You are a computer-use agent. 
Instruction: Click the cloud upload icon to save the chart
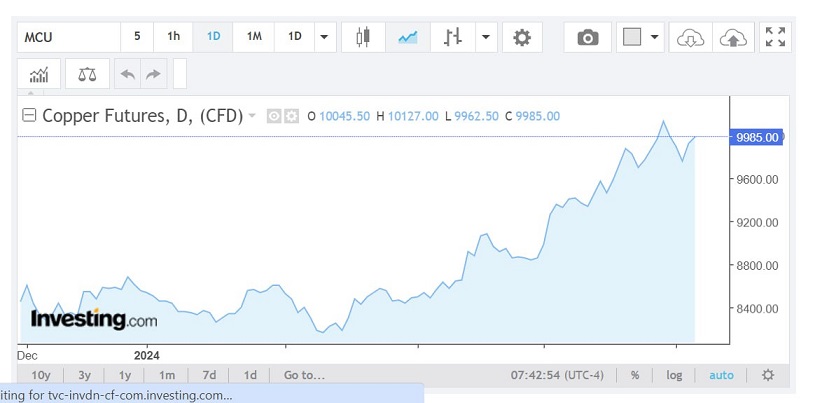pyautogui.click(x=733, y=37)
